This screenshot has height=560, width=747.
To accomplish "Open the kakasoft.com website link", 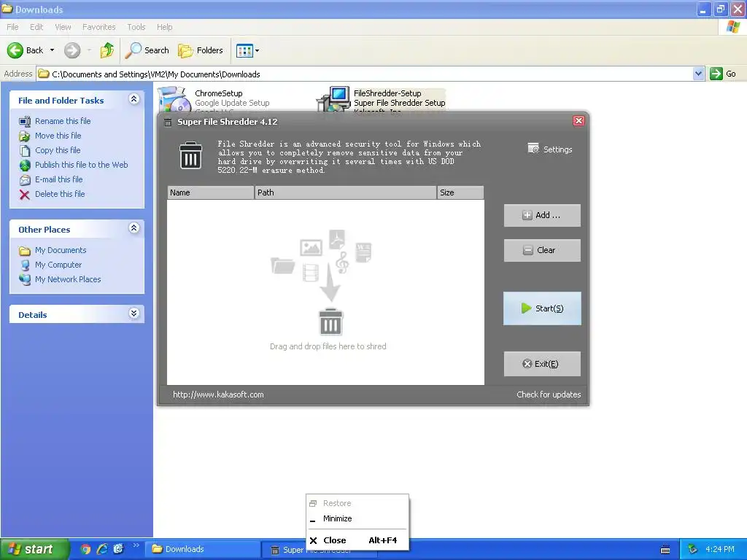I will coord(218,394).
